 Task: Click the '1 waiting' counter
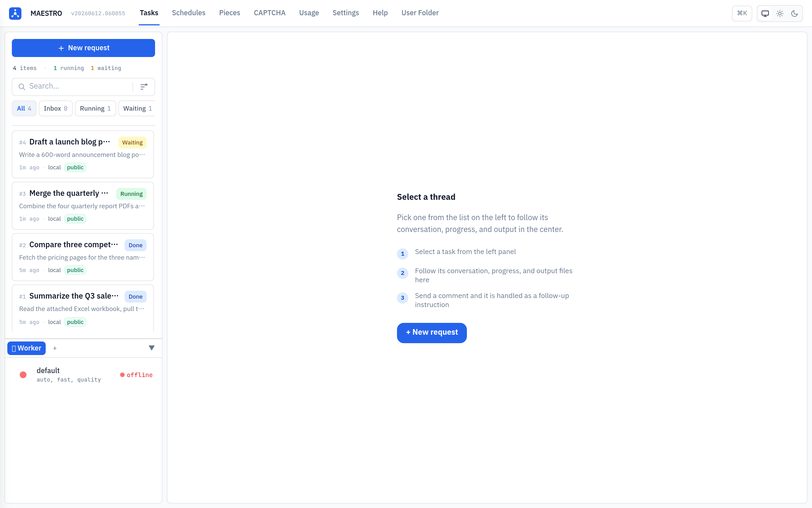point(106,68)
